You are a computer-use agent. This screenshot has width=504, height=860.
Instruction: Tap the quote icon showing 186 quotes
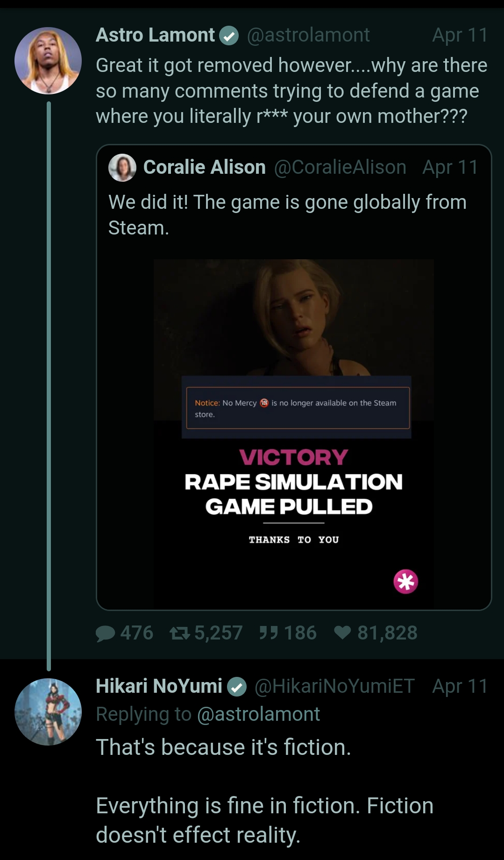tap(269, 633)
